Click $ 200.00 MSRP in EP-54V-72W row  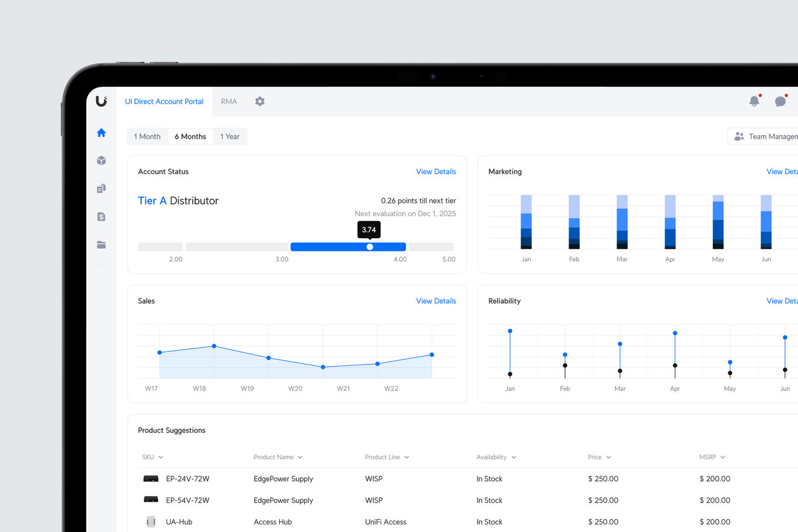[715, 500]
